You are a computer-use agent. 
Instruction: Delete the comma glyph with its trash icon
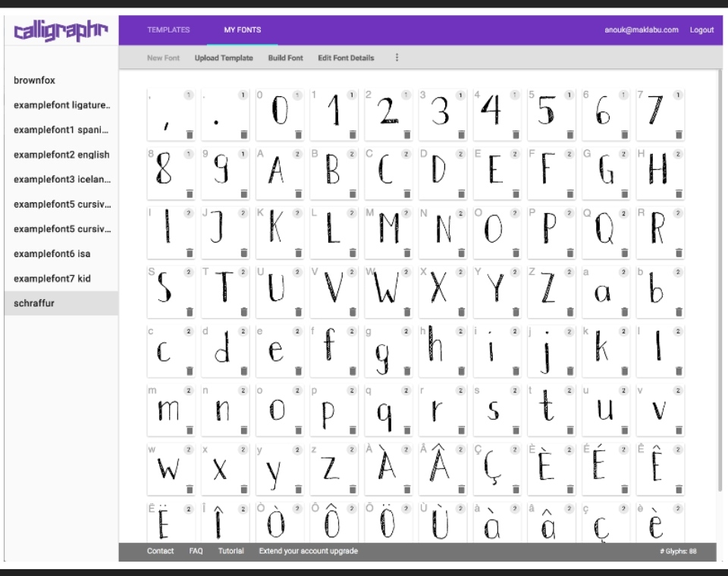pos(189,133)
